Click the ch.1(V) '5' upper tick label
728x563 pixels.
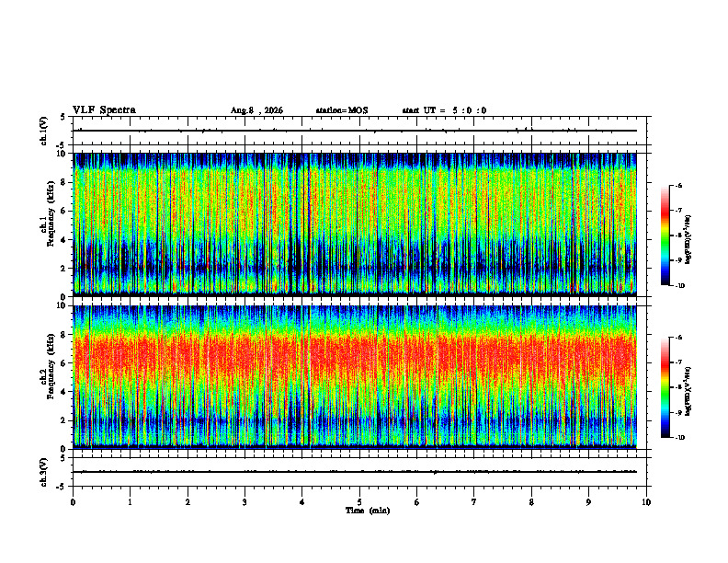[x=63, y=117]
